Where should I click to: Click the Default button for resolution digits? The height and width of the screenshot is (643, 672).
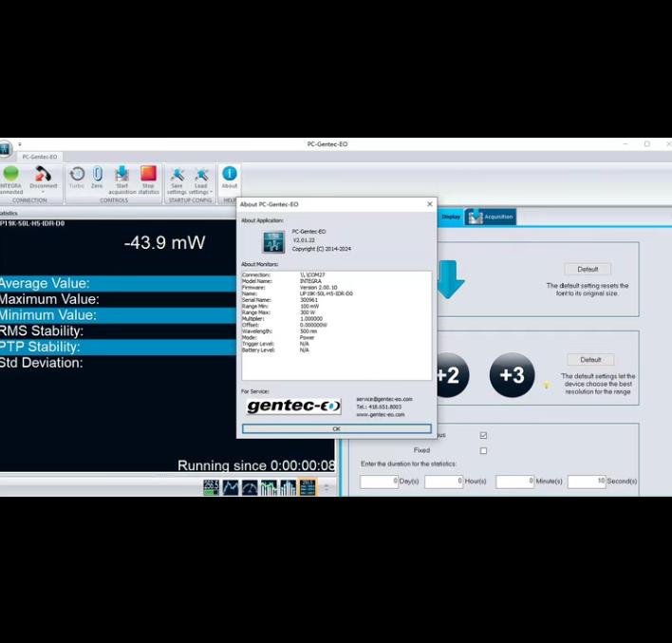[590, 359]
